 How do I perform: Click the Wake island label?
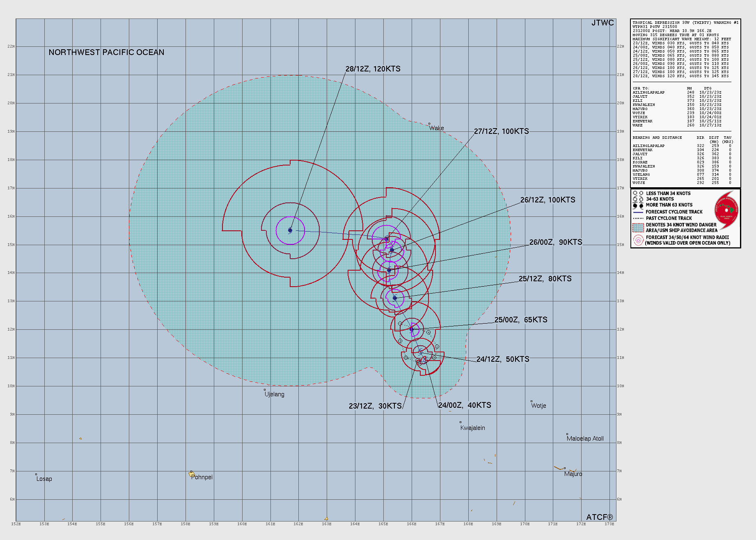pos(436,128)
